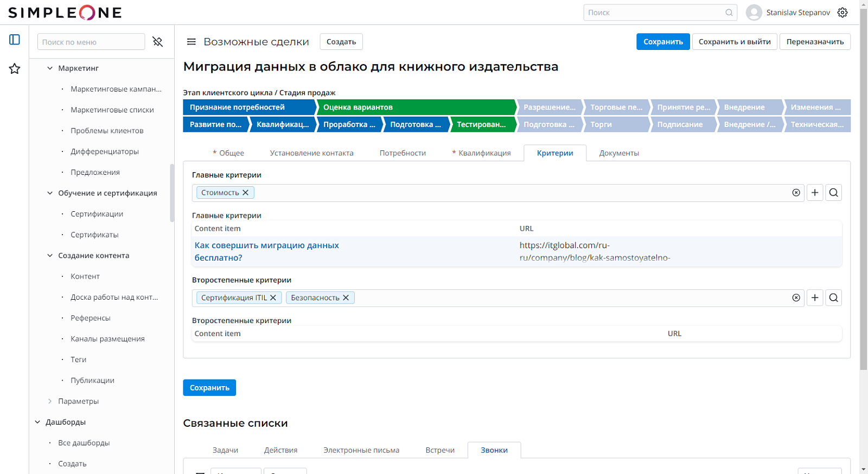Screen dimensions: 868x474
Task: Click the Создать button in header
Action: click(x=341, y=42)
